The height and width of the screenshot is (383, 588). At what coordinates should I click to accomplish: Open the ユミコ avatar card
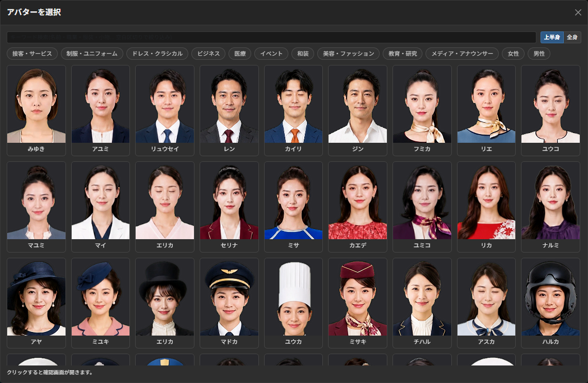point(422,207)
